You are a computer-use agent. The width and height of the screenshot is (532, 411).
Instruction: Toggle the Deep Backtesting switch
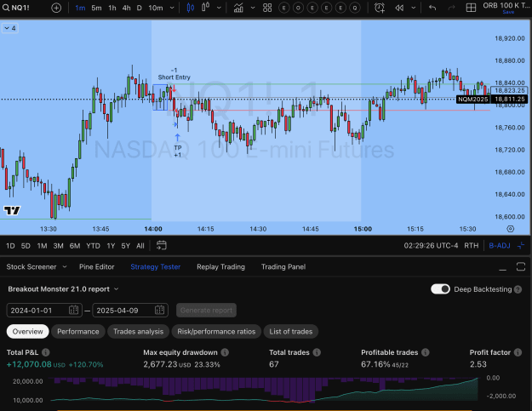pyautogui.click(x=440, y=289)
